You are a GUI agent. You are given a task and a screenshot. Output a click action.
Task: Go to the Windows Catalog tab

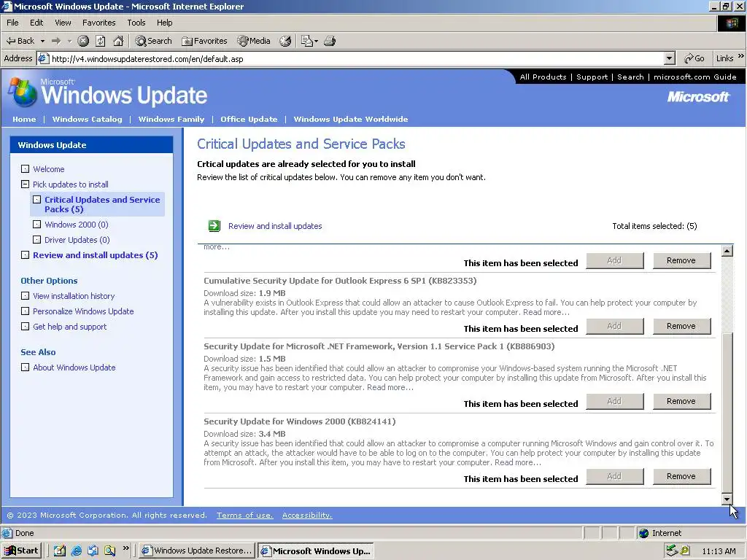[x=88, y=119]
